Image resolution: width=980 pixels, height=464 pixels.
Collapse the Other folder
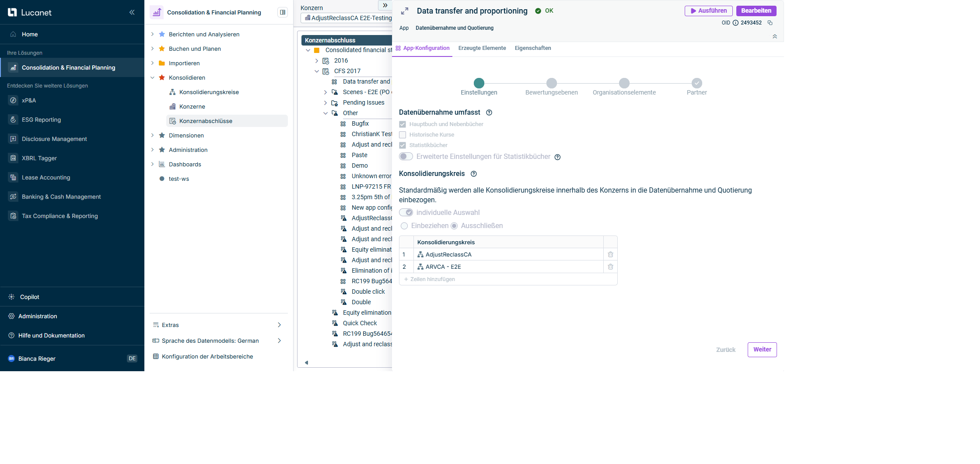[x=325, y=113]
